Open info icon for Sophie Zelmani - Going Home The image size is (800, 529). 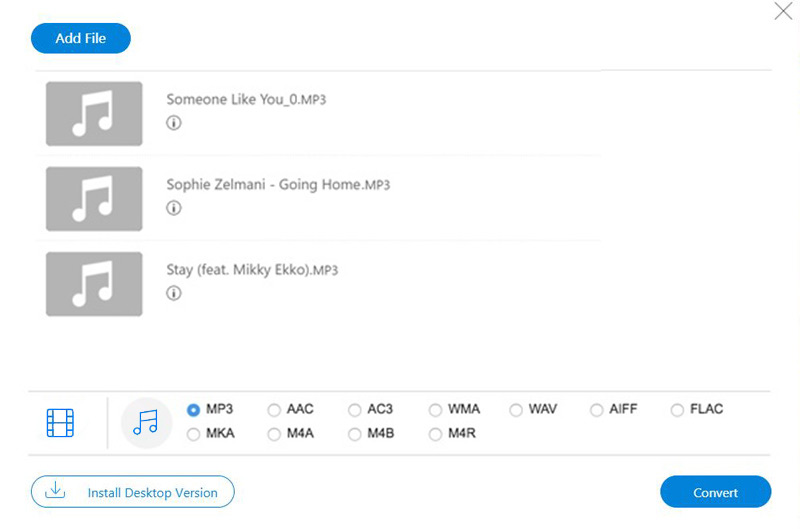point(173,208)
